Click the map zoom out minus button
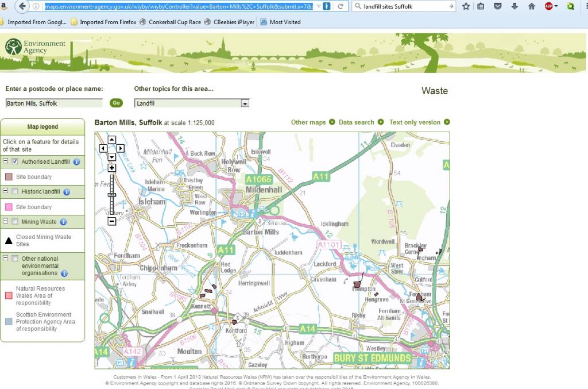 112,221
